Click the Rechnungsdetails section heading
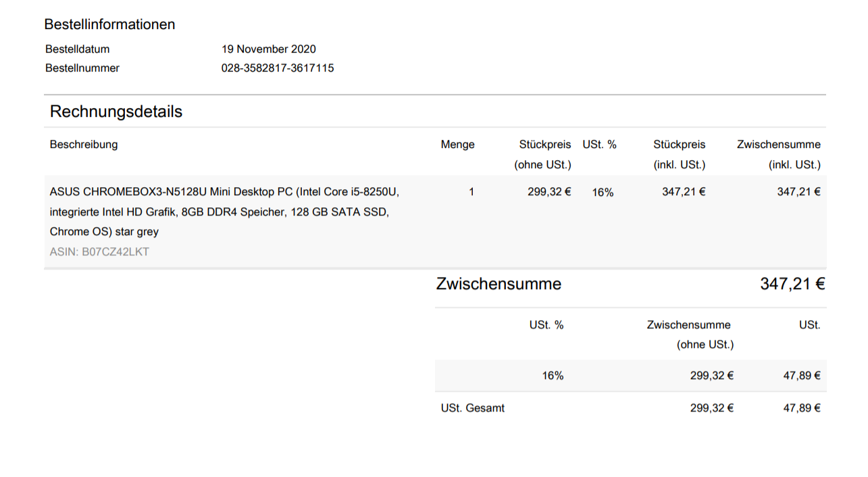Image resolution: width=868 pixels, height=477 pixels. tap(116, 111)
